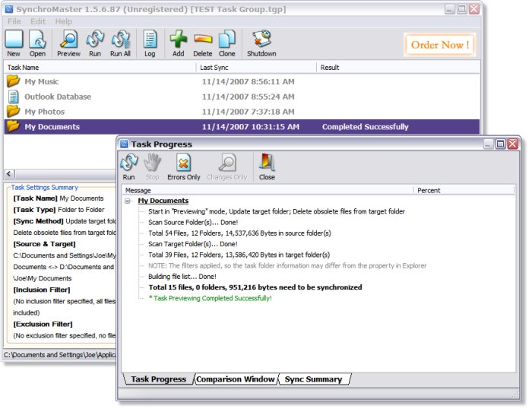Switch to the Comparison Window tab

click(x=236, y=379)
